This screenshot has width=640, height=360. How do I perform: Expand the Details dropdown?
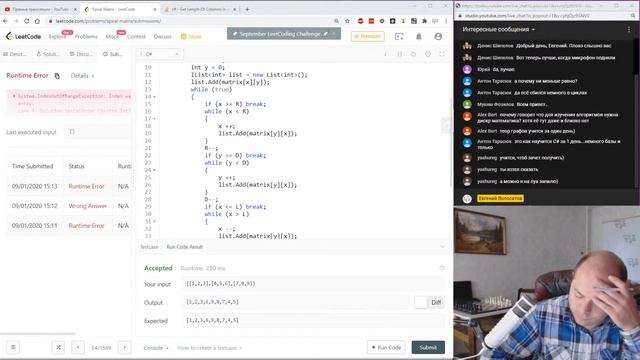tap(82, 76)
